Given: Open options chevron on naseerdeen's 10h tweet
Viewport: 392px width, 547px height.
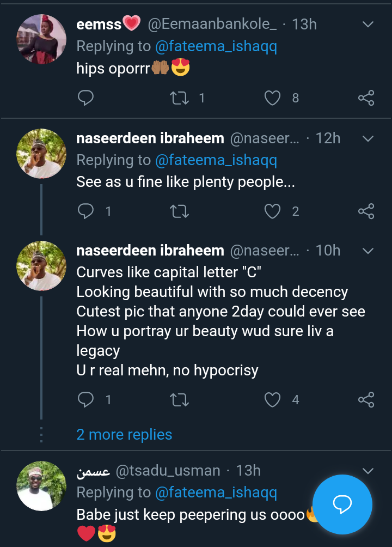Looking at the screenshot, I should coord(368,251).
